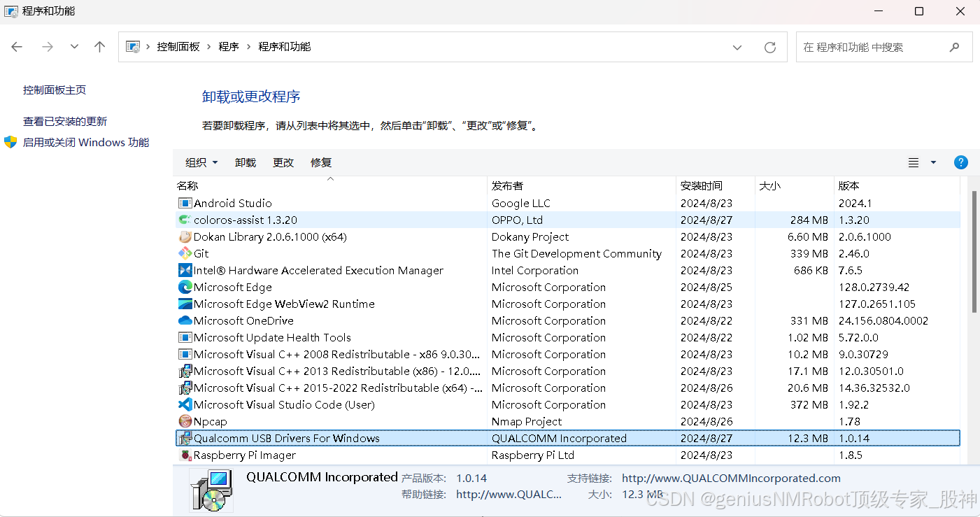Go up one level with up arrow
The width and height of the screenshot is (980, 517).
(99, 47)
